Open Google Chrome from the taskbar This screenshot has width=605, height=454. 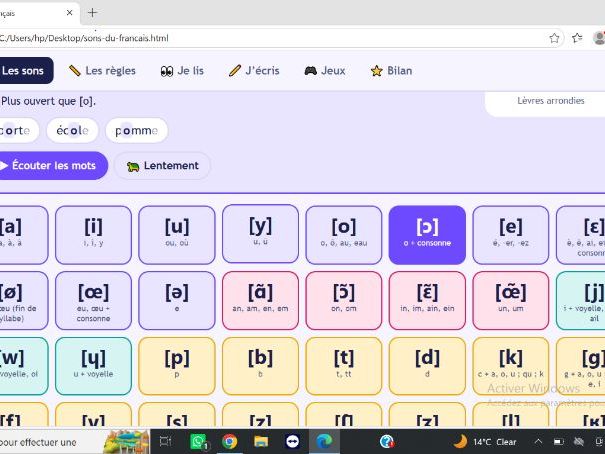coord(229,441)
